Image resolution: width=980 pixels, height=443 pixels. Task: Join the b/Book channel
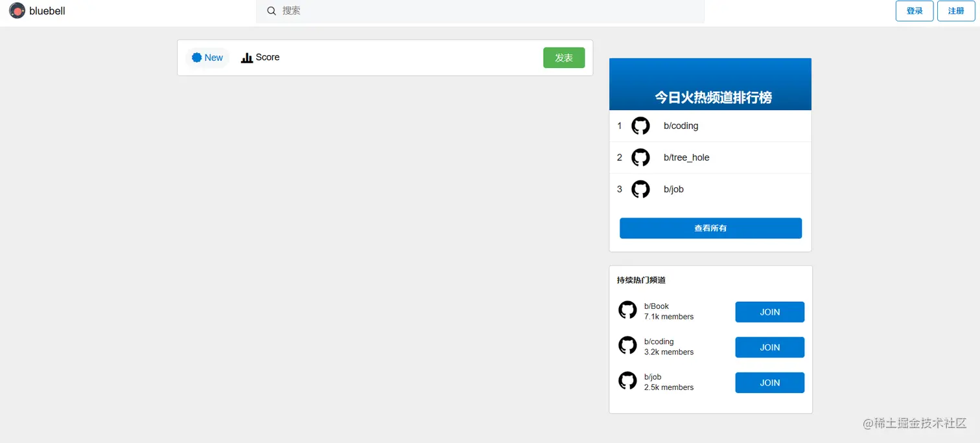point(769,312)
